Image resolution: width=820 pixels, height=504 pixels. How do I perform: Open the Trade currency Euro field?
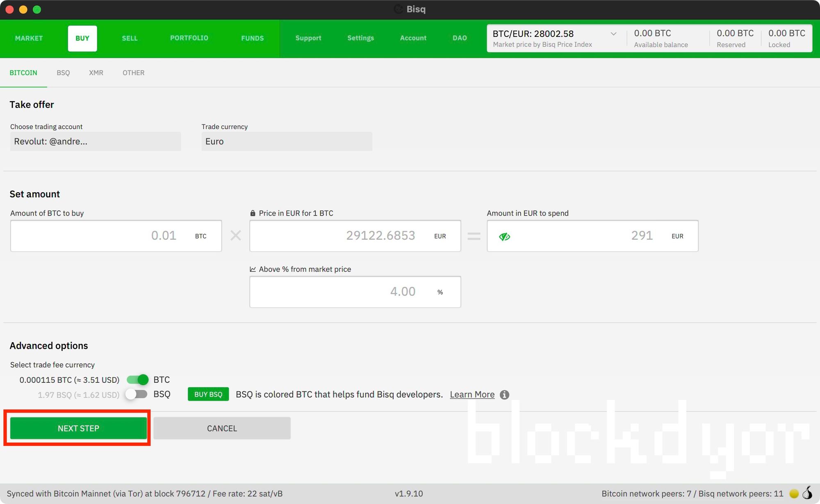click(x=287, y=141)
